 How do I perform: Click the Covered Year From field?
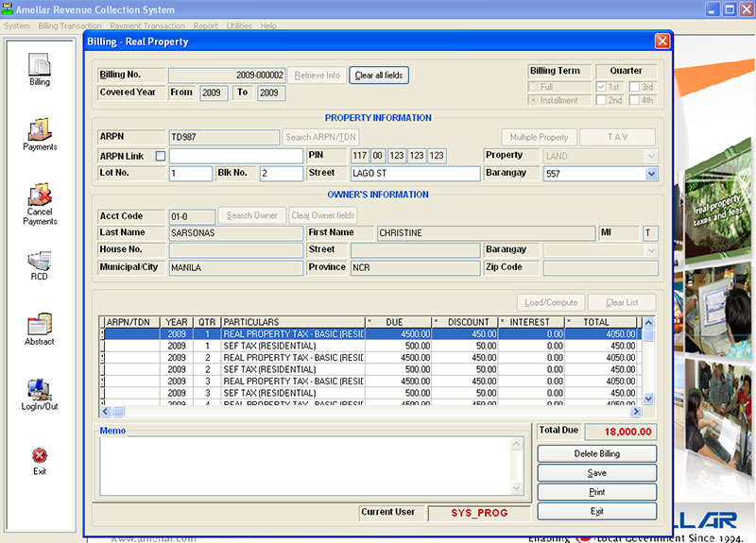[x=215, y=93]
